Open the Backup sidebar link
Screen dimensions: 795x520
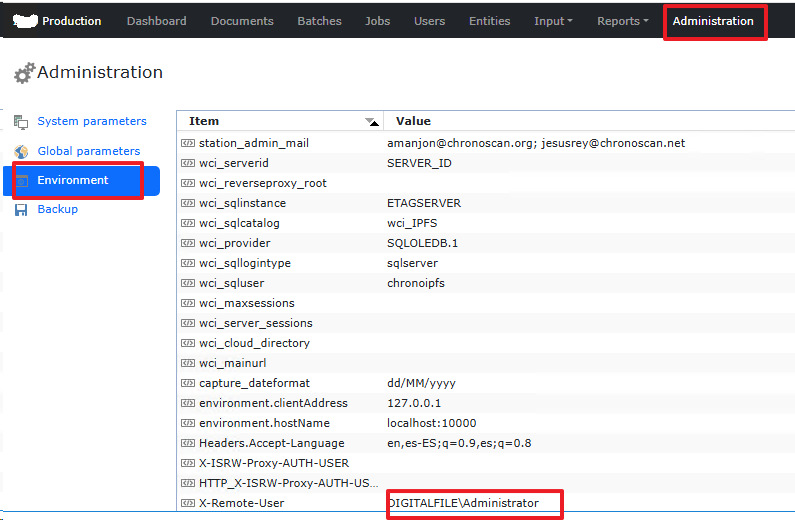[x=57, y=210]
